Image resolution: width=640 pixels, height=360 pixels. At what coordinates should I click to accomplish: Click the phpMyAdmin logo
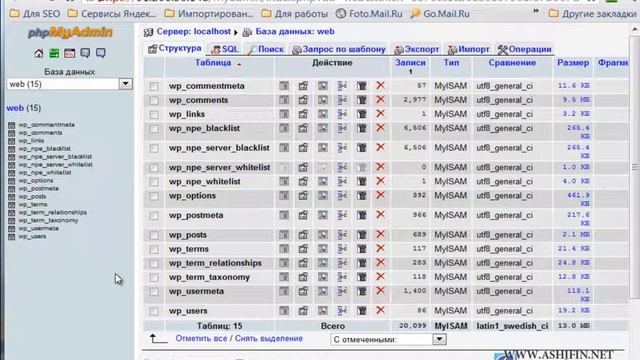(x=70, y=33)
